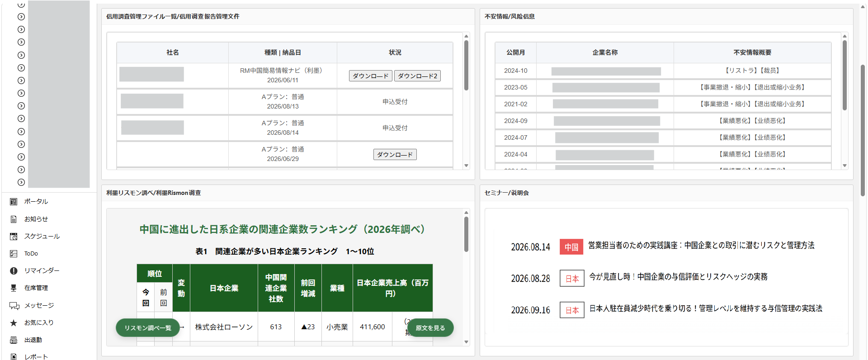This screenshot has height=360, width=868.
Task: Click the メッセージ chat bubble icon
Action: tap(14, 306)
